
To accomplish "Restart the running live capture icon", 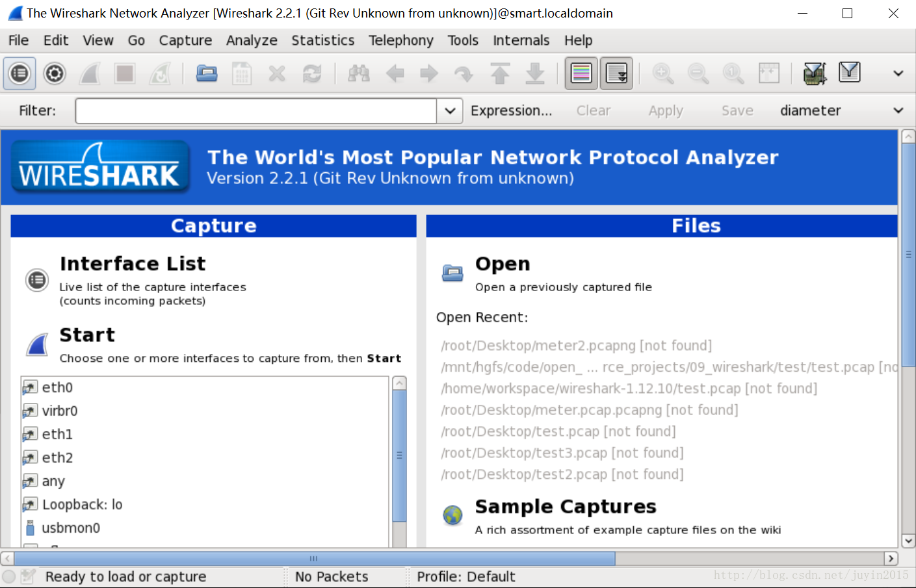I will coord(160,73).
